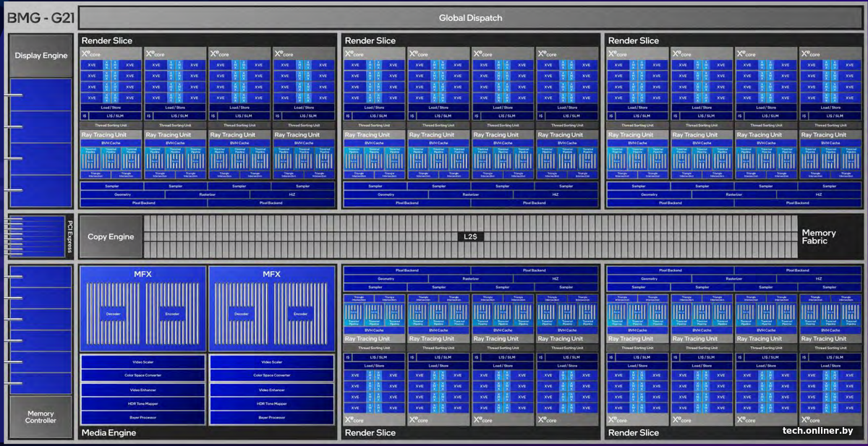Screen dimensions: 868x446
Task: Click the bottom-right Render Slice label
Action: pyautogui.click(x=634, y=433)
